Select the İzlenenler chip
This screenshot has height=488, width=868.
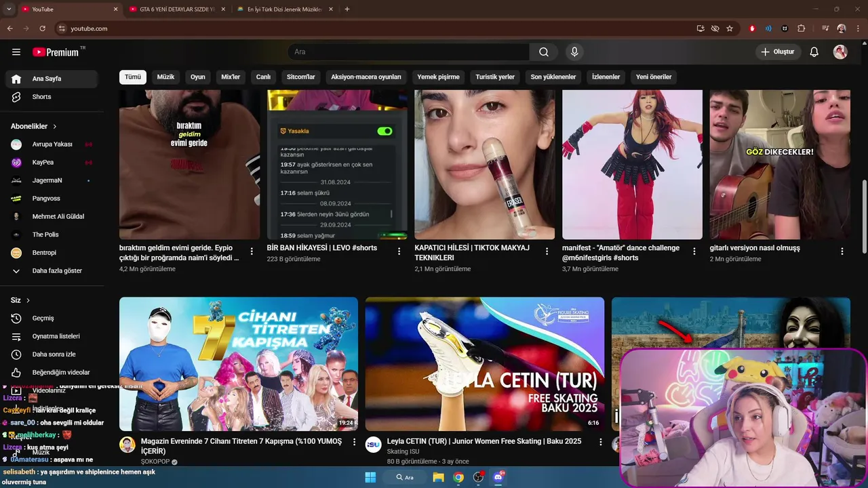point(606,77)
